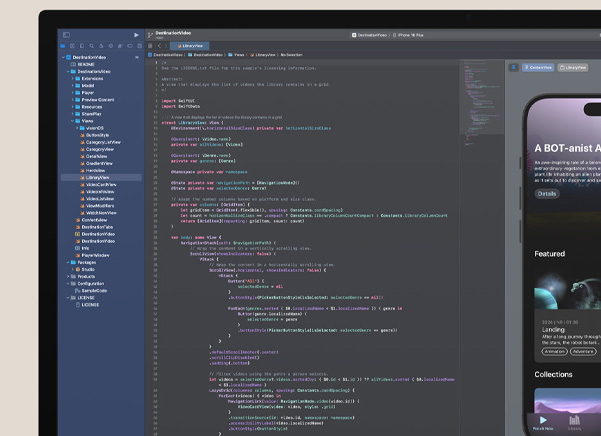Go back with the editor back arrow
Image resolution: width=601 pixels, height=436 pixels.
pyautogui.click(x=159, y=46)
